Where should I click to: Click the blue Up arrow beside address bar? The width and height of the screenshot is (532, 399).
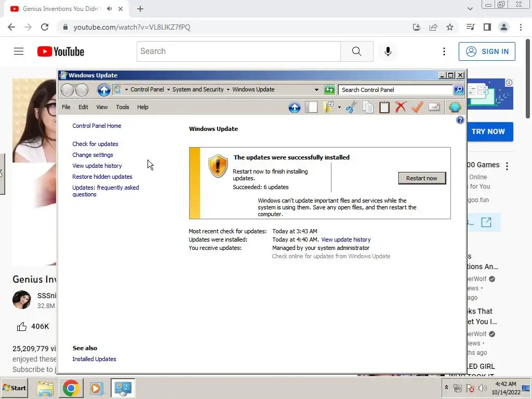pos(104,90)
